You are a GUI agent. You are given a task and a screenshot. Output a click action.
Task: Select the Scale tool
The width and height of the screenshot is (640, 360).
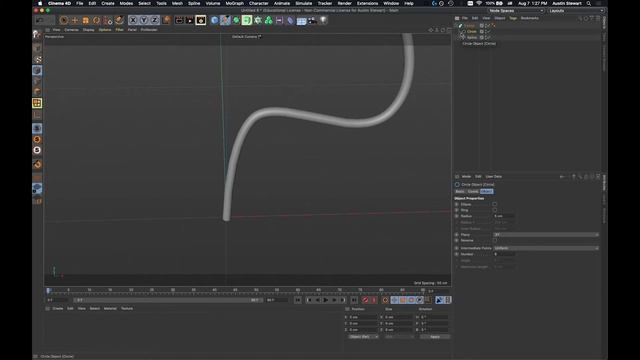click(x=85, y=20)
